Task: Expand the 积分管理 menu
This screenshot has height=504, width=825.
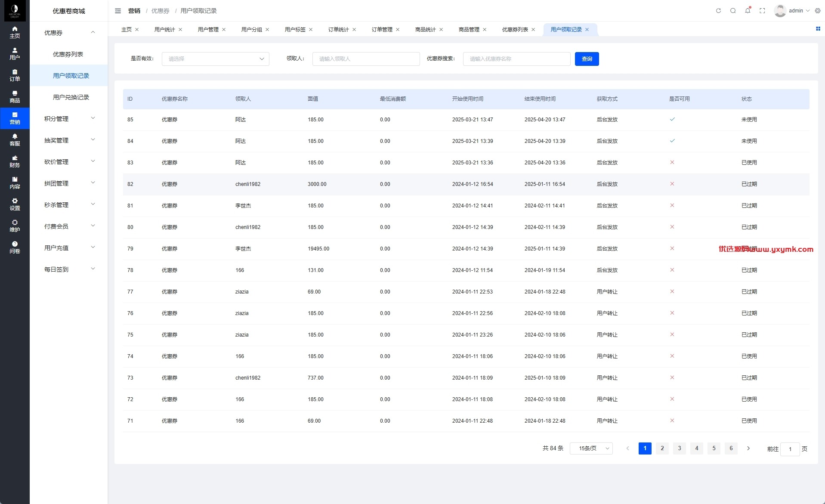Action: click(x=69, y=119)
